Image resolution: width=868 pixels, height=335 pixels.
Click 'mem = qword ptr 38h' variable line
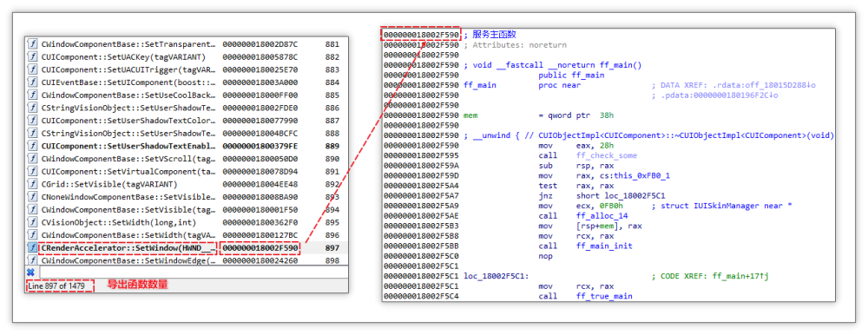pos(539,115)
